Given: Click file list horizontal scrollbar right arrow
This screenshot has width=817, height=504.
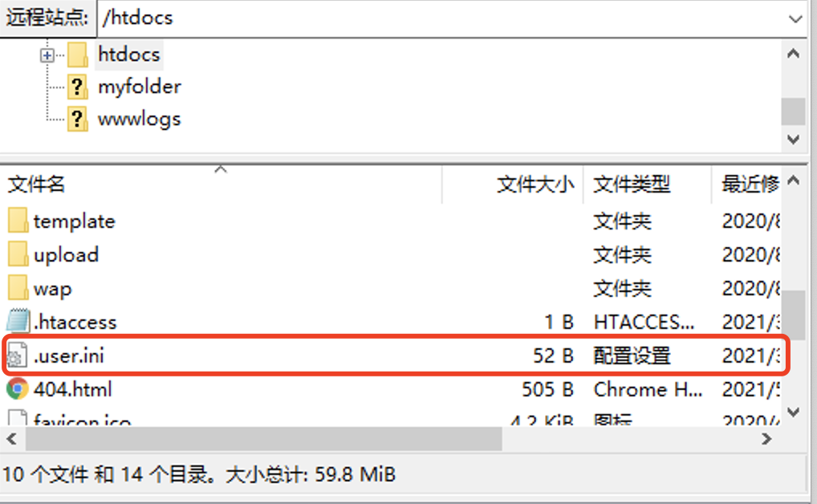Looking at the screenshot, I should [x=766, y=439].
